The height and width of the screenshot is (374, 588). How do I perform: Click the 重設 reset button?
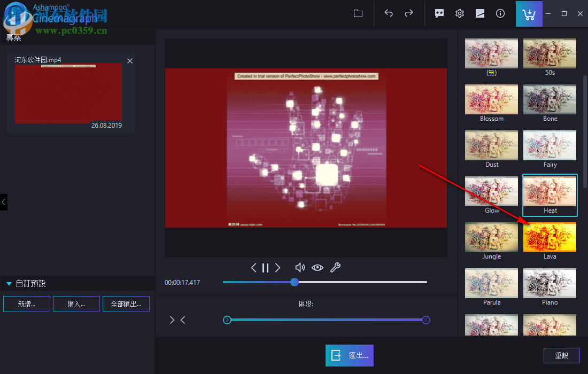561,355
